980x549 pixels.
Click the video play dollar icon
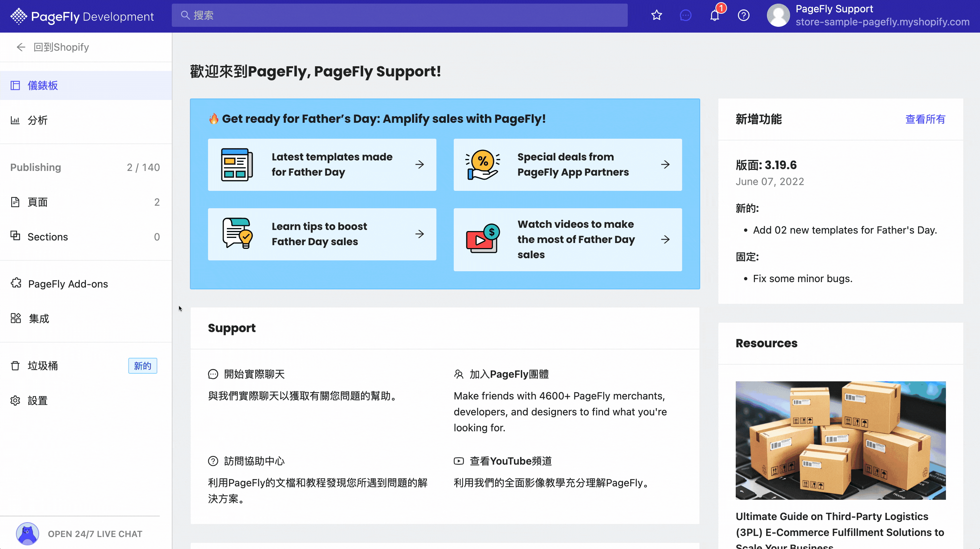coord(483,238)
